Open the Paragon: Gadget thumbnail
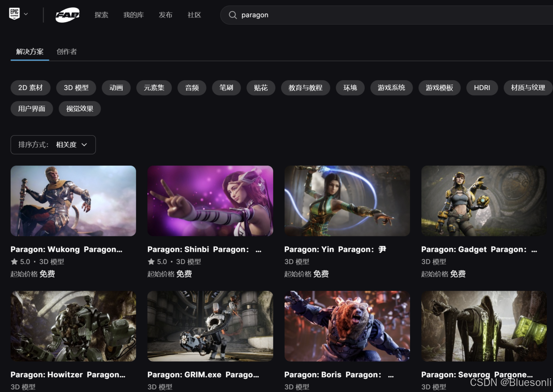This screenshot has height=392, width=553. click(x=484, y=201)
